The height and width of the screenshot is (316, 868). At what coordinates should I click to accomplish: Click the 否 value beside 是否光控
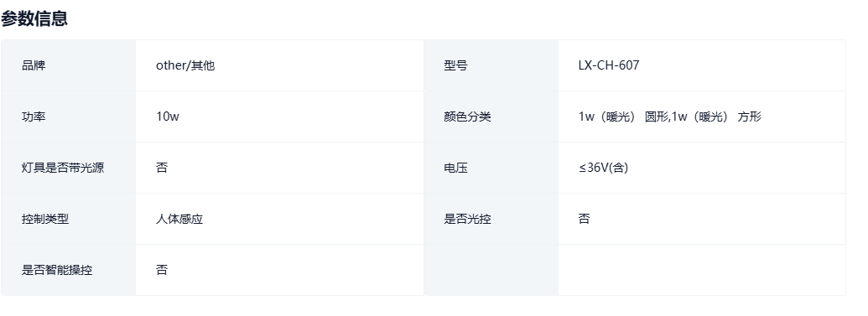coord(584,219)
